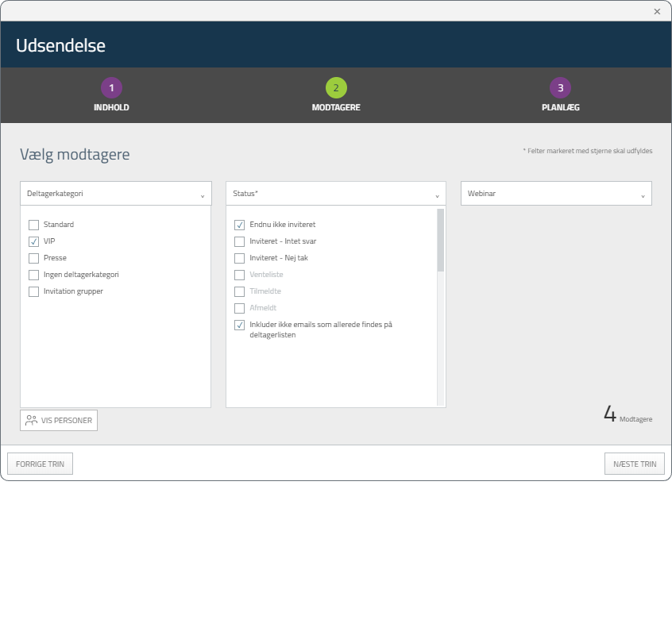Check Invitation grupper checkbox

[x=33, y=291]
